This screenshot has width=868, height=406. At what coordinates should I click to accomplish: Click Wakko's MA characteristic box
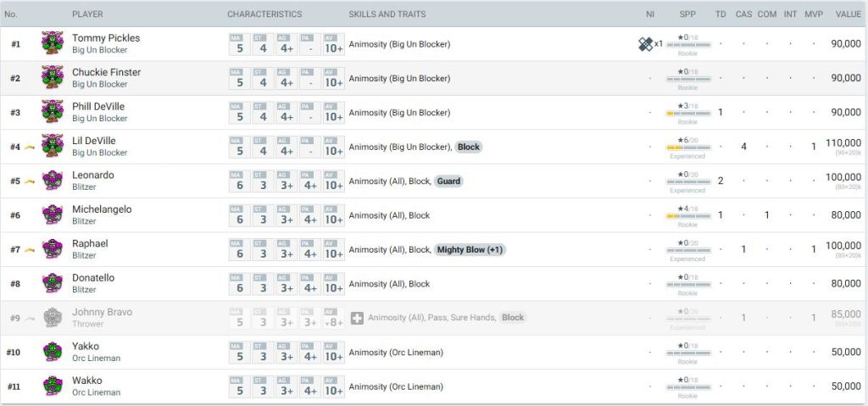click(239, 387)
